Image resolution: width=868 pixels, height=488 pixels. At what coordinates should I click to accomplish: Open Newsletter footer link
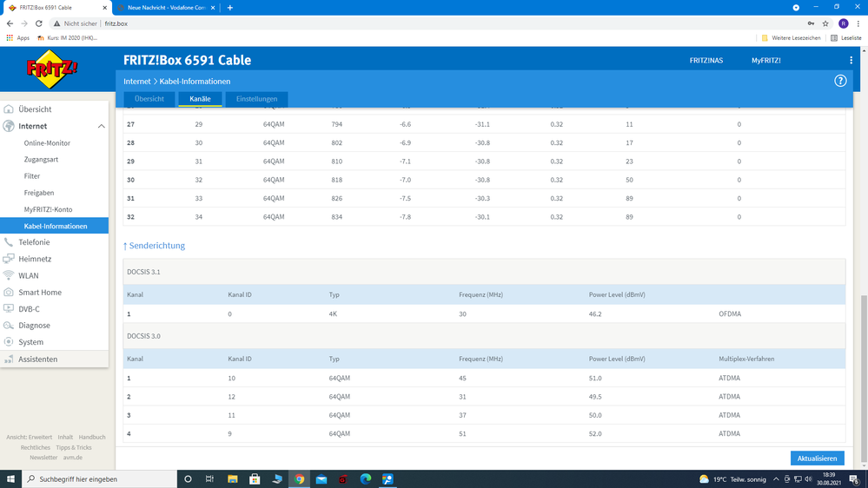[x=43, y=458]
